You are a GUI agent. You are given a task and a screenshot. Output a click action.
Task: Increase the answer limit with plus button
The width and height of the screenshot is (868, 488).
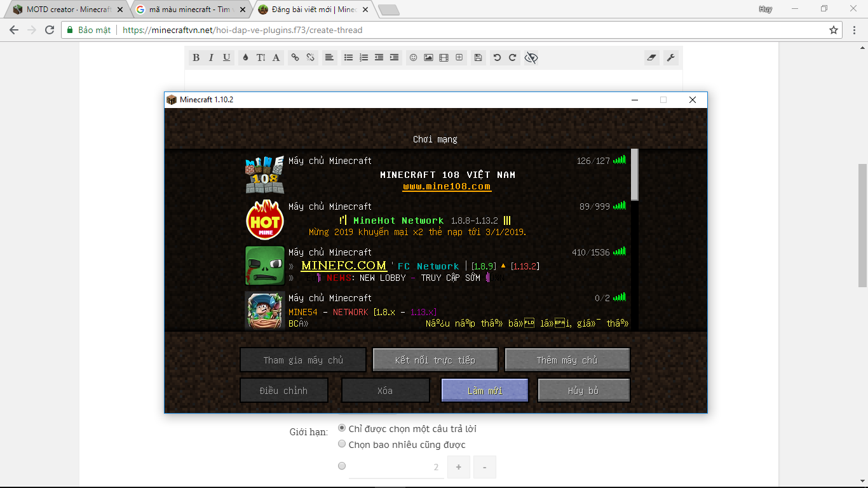pos(458,467)
